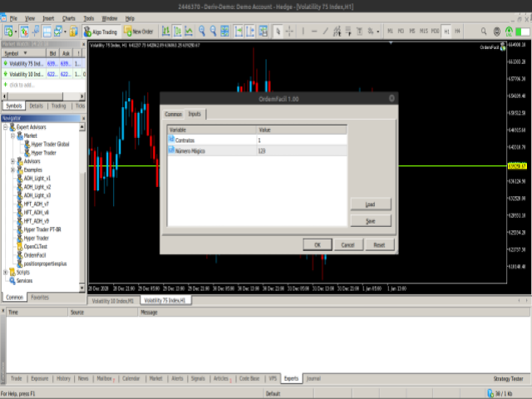Click the Services icon in Navigator
The width and height of the screenshot is (532, 399).
coord(13,280)
